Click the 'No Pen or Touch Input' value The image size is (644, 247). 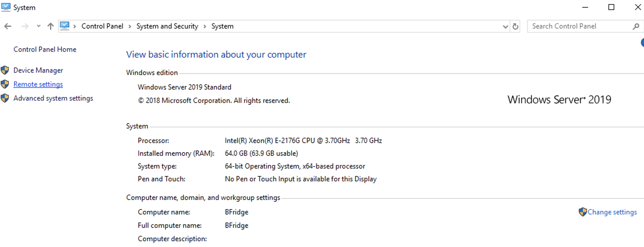[301, 179]
